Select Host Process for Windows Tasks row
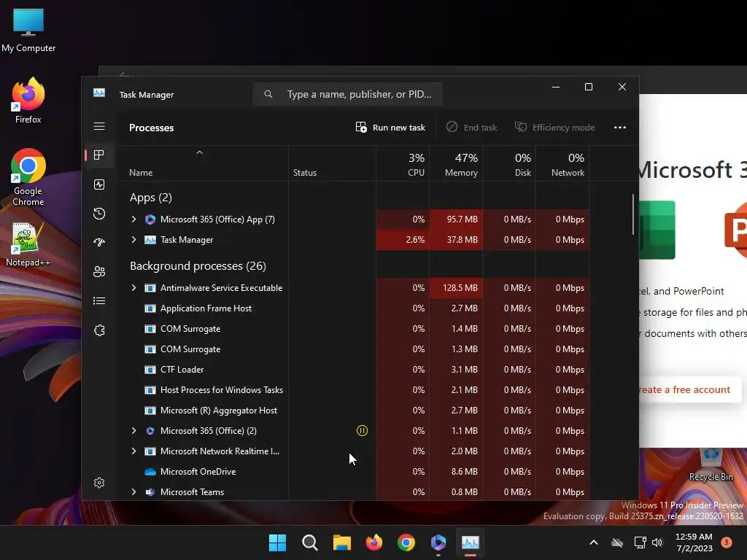This screenshot has height=560, width=747. pyautogui.click(x=354, y=390)
